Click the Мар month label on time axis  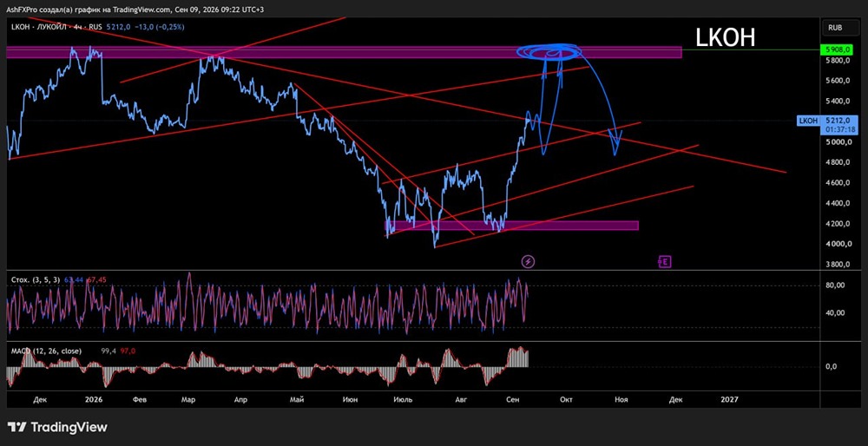point(190,399)
